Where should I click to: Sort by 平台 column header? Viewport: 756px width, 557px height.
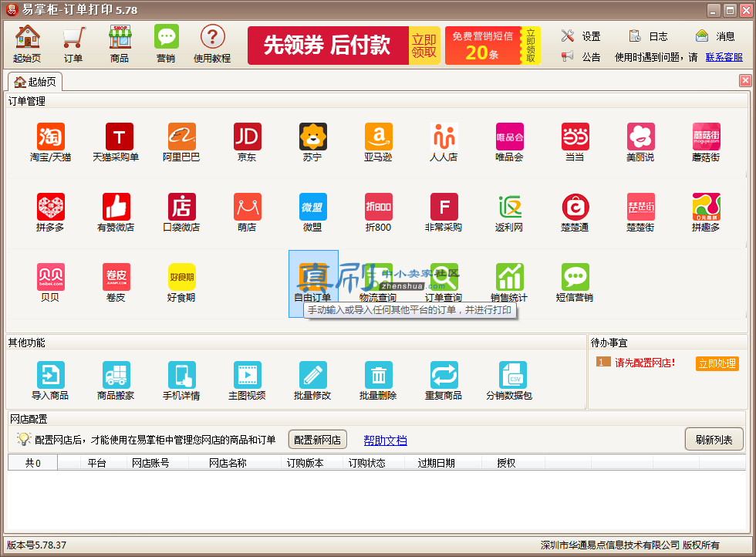pyautogui.click(x=96, y=463)
